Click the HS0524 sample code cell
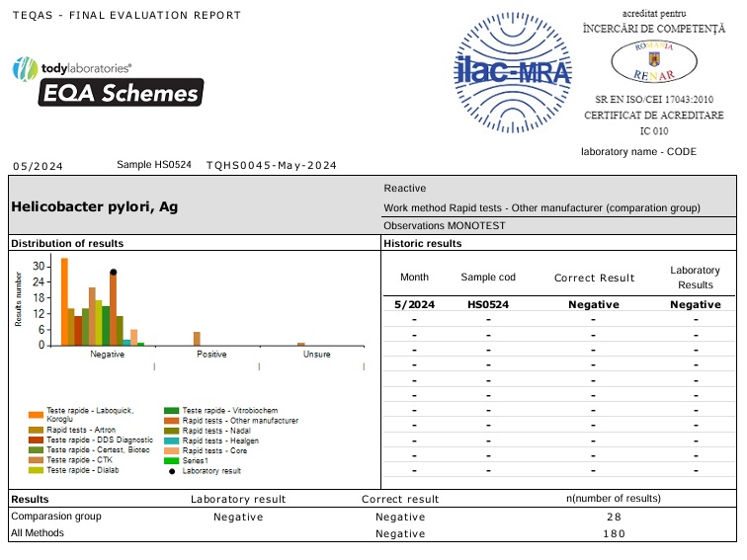This screenshot has width=747, height=560. click(x=488, y=305)
